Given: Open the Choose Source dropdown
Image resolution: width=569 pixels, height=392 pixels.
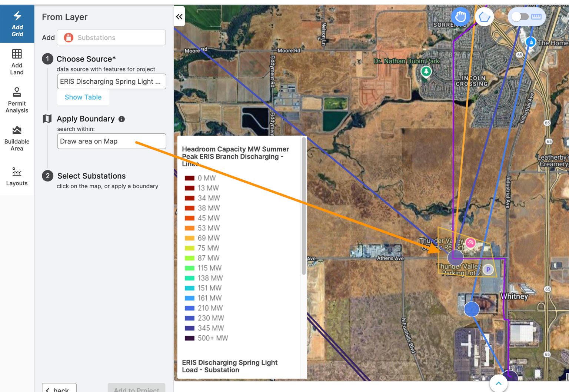Looking at the screenshot, I should 112,81.
